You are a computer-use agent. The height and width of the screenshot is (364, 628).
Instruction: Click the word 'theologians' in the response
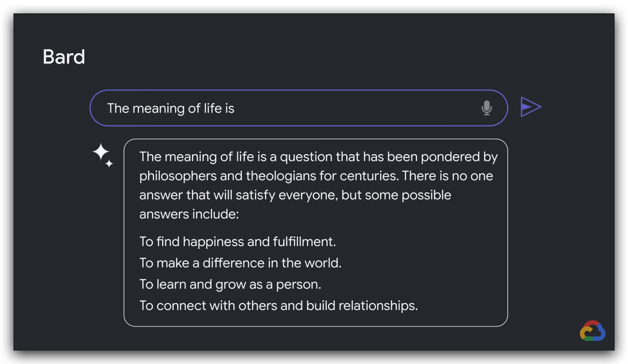[281, 176]
